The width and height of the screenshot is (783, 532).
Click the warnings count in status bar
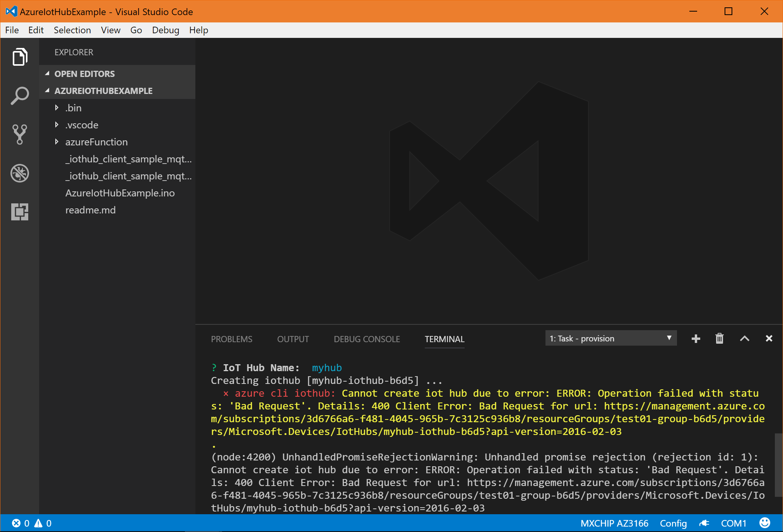[43, 523]
